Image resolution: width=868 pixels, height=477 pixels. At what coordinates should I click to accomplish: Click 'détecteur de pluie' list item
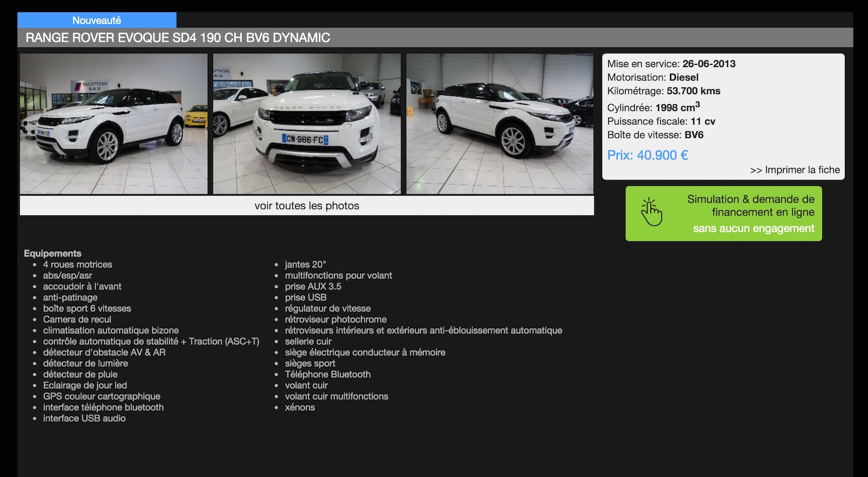point(80,375)
